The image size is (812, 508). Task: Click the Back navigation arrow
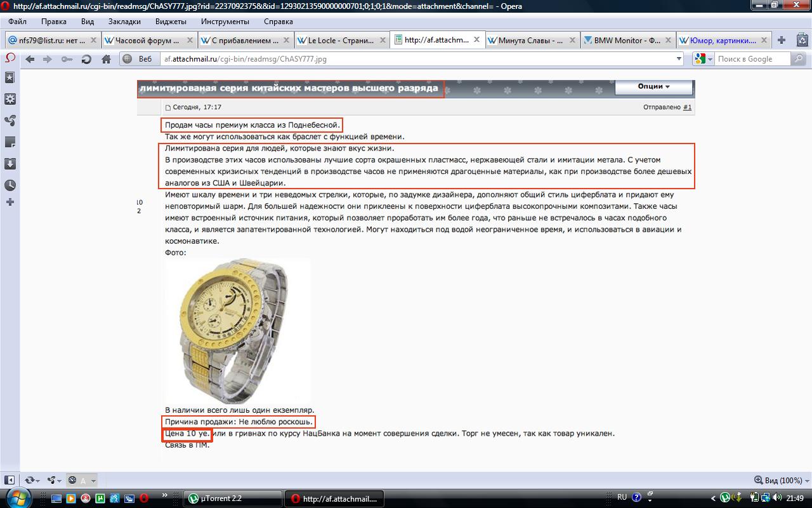29,59
